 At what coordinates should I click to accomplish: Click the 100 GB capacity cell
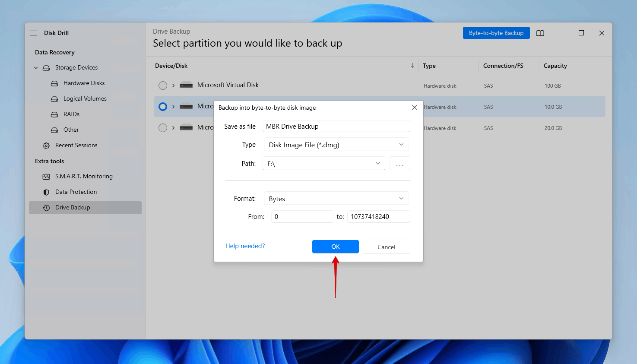tap(552, 86)
